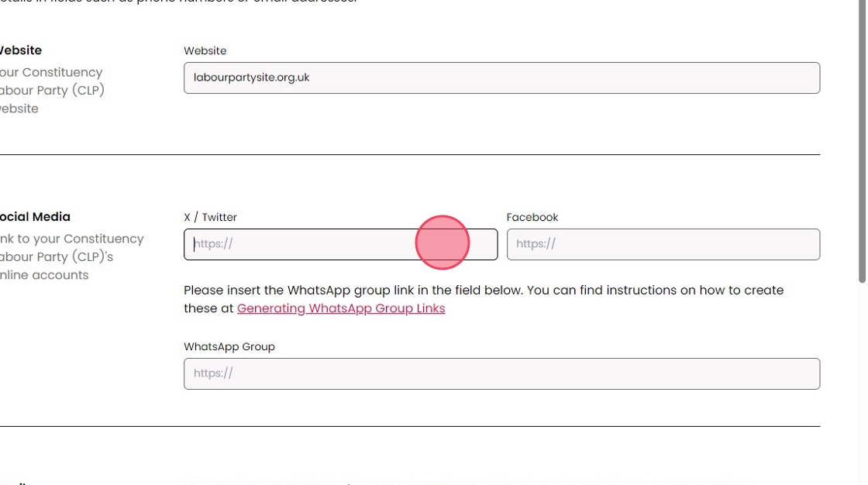
Task: Click the WhatsApp Group field label
Action: (229, 347)
